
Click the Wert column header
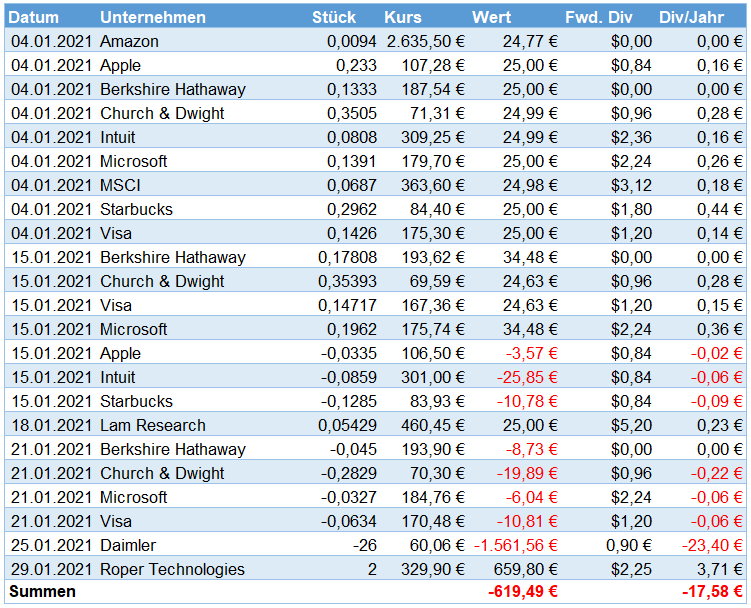tap(491, 17)
